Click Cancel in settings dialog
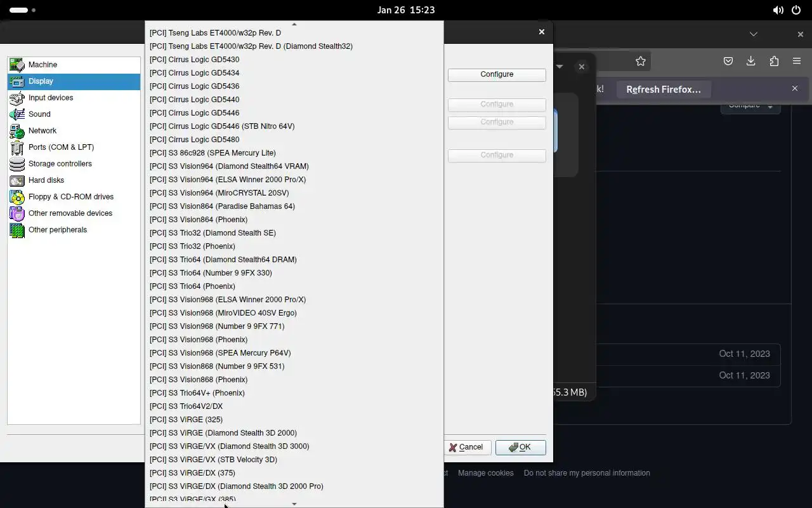 click(466, 447)
